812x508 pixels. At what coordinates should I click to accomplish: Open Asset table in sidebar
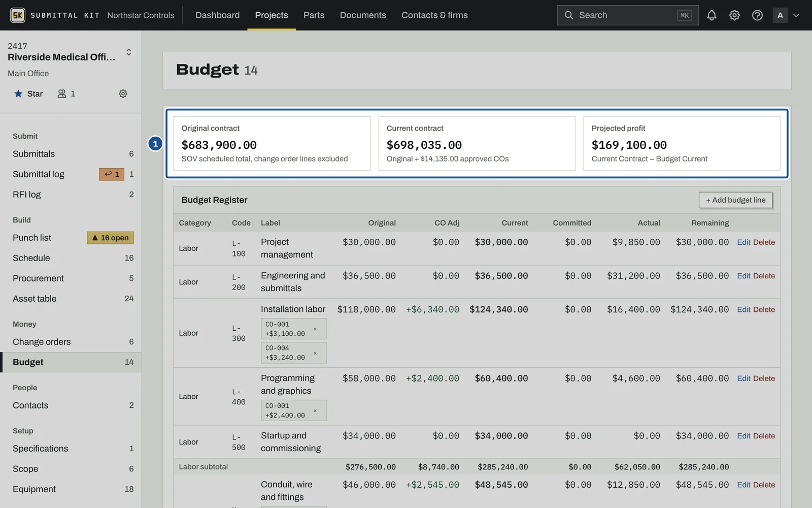tap(71, 299)
